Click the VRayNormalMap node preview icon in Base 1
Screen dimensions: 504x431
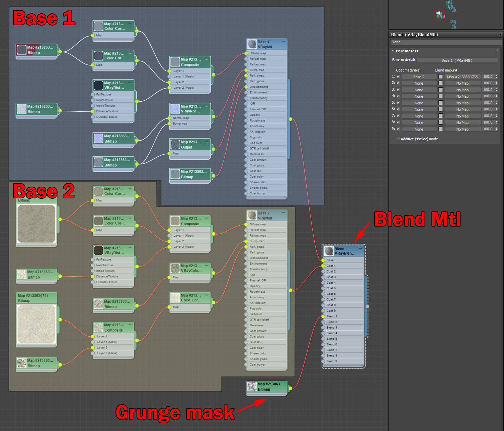(175, 109)
